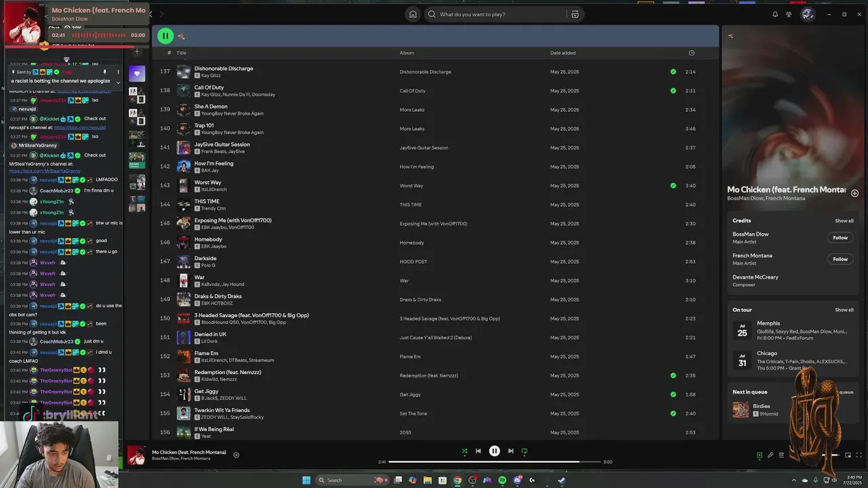Open File Explorer from the taskbar
This screenshot has height=488, width=868.
[427, 480]
